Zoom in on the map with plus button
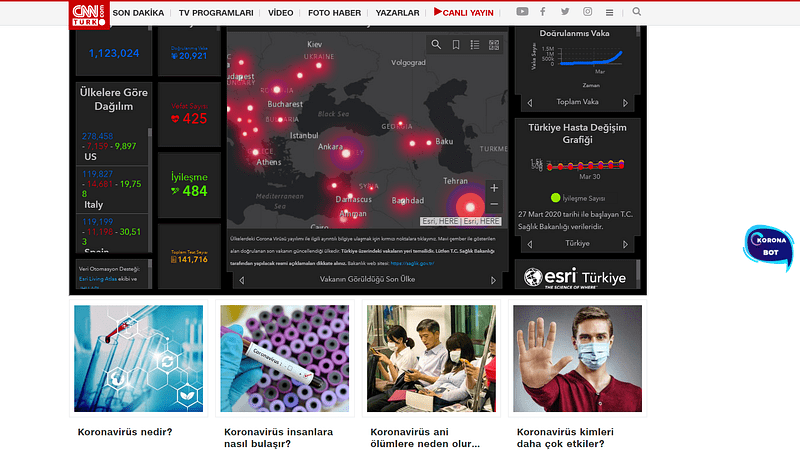 tap(494, 188)
